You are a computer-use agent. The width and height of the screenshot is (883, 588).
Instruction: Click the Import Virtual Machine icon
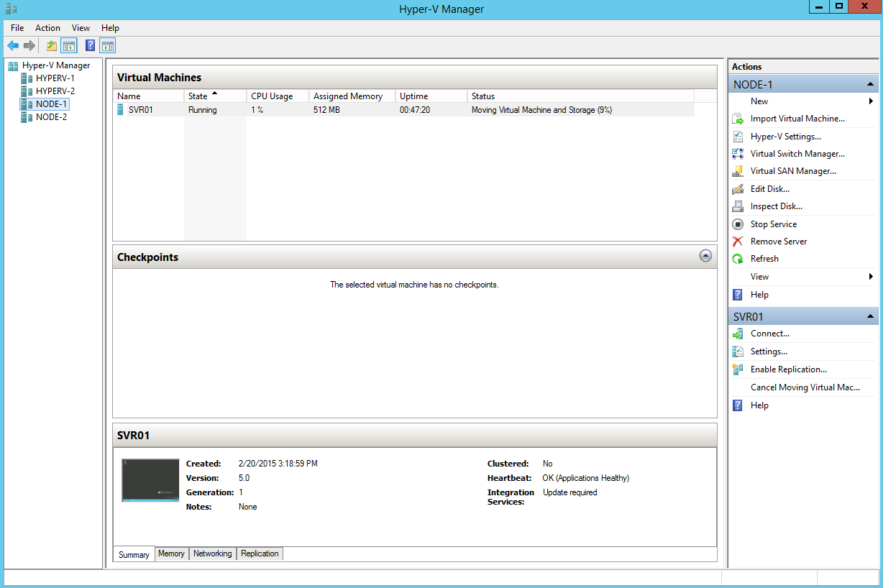tap(738, 119)
